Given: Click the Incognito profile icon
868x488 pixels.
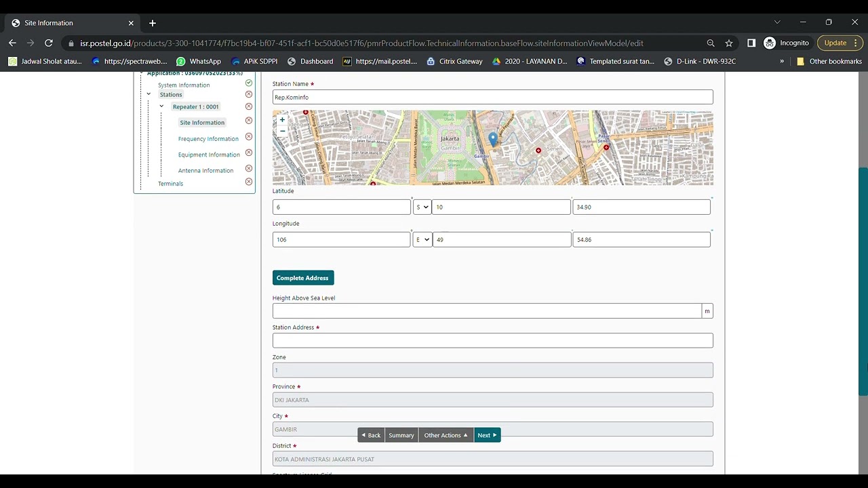Looking at the screenshot, I should pos(770,43).
